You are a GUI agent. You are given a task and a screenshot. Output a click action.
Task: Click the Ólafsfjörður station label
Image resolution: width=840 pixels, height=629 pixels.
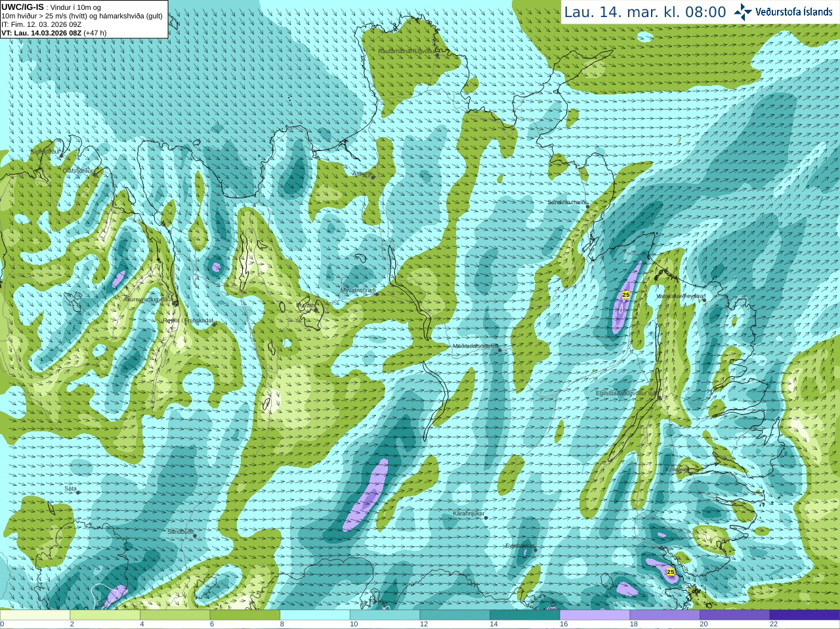(78, 170)
